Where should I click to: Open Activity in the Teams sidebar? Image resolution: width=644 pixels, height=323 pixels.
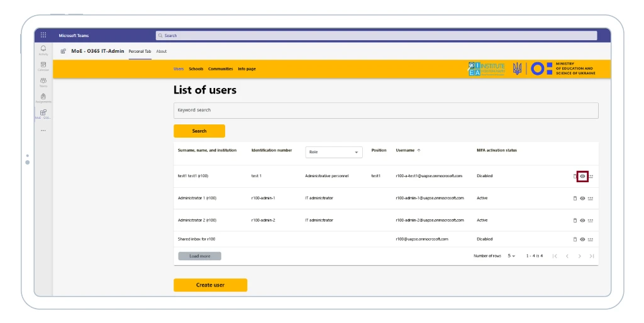tap(43, 50)
